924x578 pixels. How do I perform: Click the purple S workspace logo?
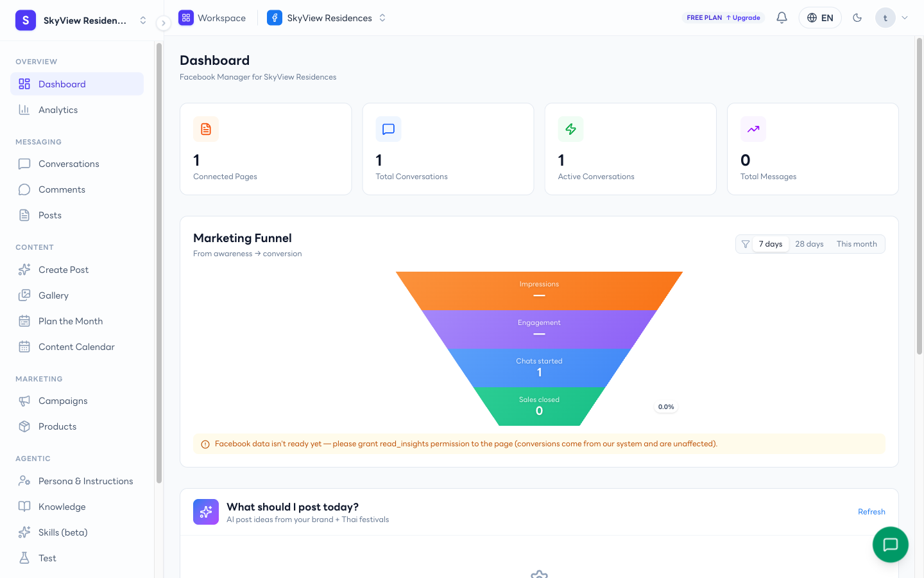26,21
